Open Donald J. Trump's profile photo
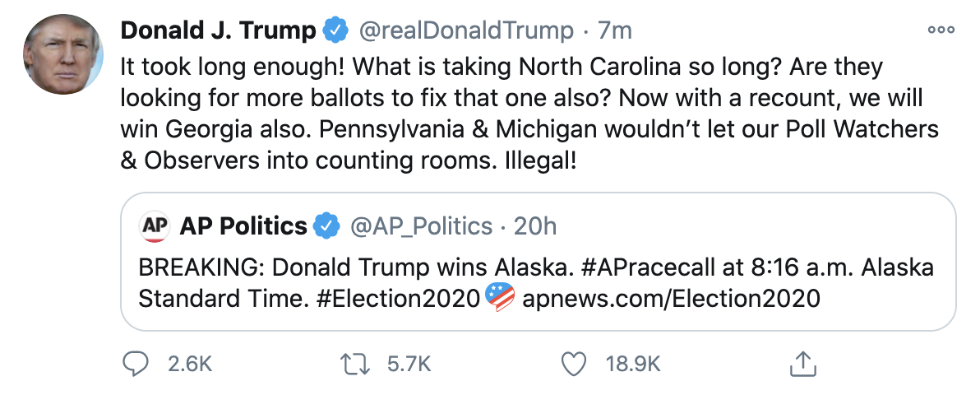980x395 pixels. 62,54
